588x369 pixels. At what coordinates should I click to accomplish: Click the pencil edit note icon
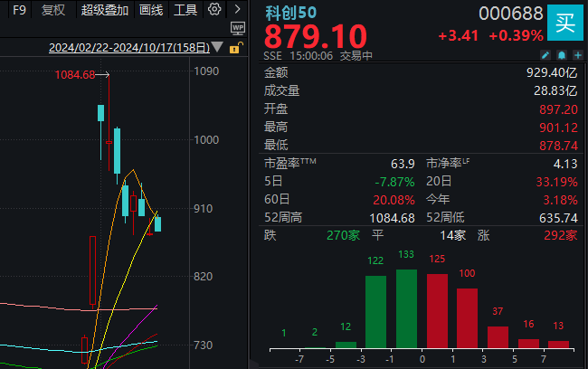pos(546,55)
